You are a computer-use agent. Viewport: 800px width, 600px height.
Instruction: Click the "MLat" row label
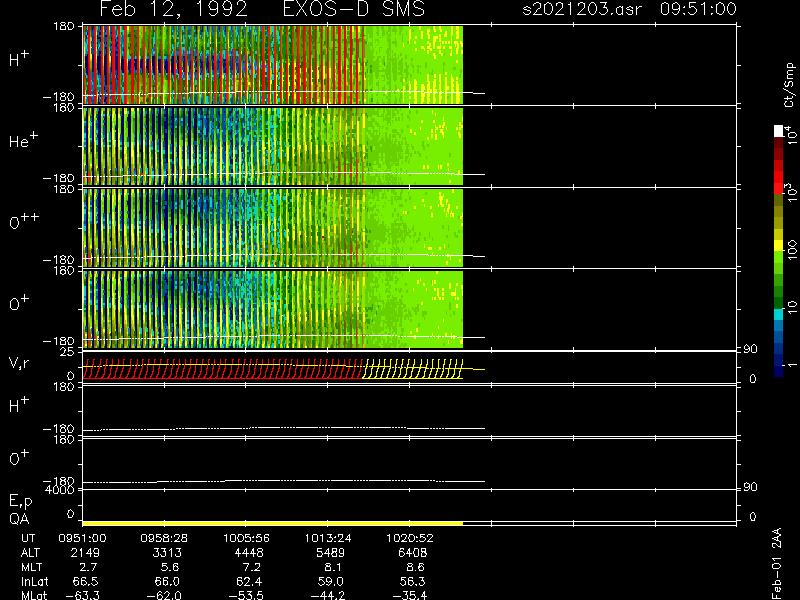34,595
